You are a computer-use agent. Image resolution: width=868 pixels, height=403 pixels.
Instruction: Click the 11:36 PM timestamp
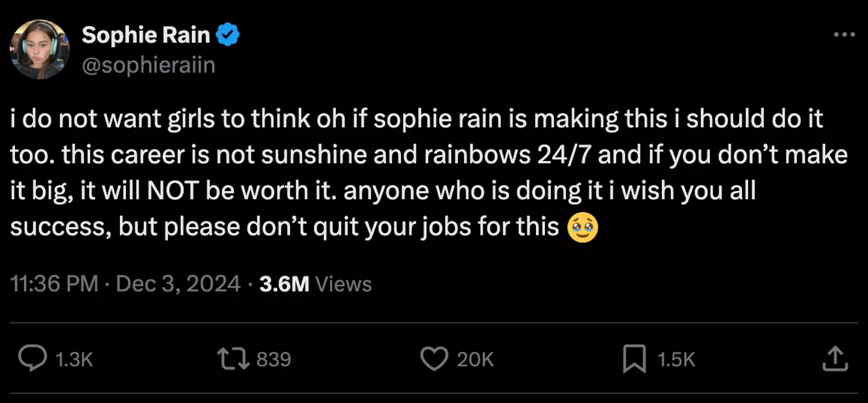click(x=54, y=284)
